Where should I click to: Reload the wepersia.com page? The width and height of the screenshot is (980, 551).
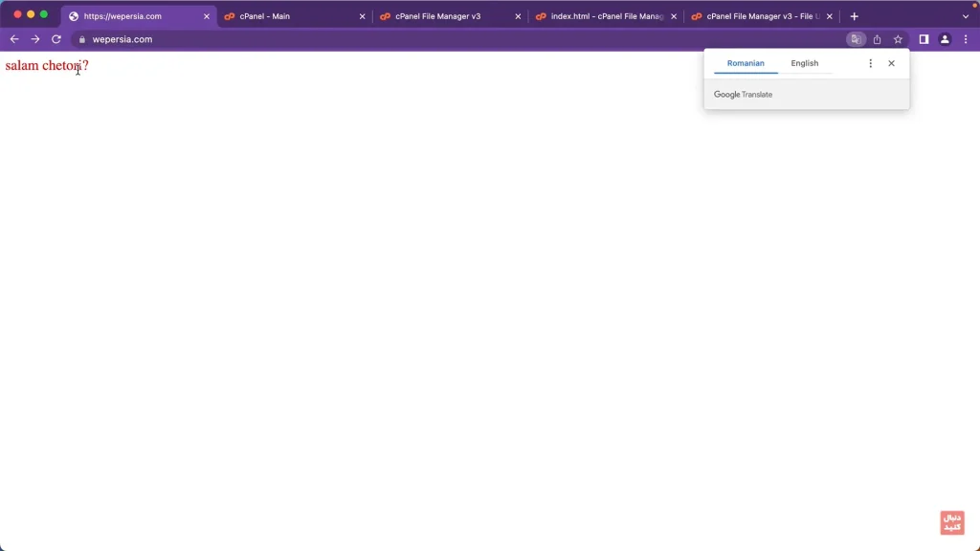[56, 39]
